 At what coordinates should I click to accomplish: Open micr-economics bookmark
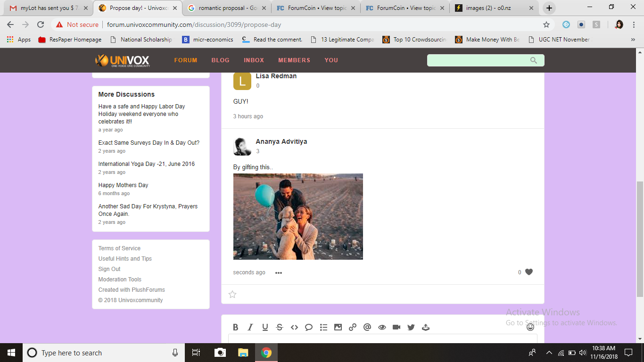coord(208,40)
